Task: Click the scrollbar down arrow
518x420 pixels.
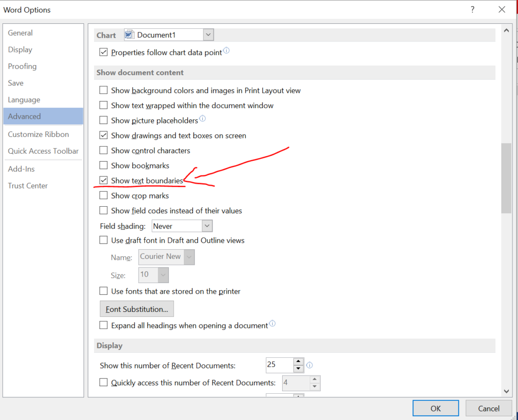Action: (506, 391)
